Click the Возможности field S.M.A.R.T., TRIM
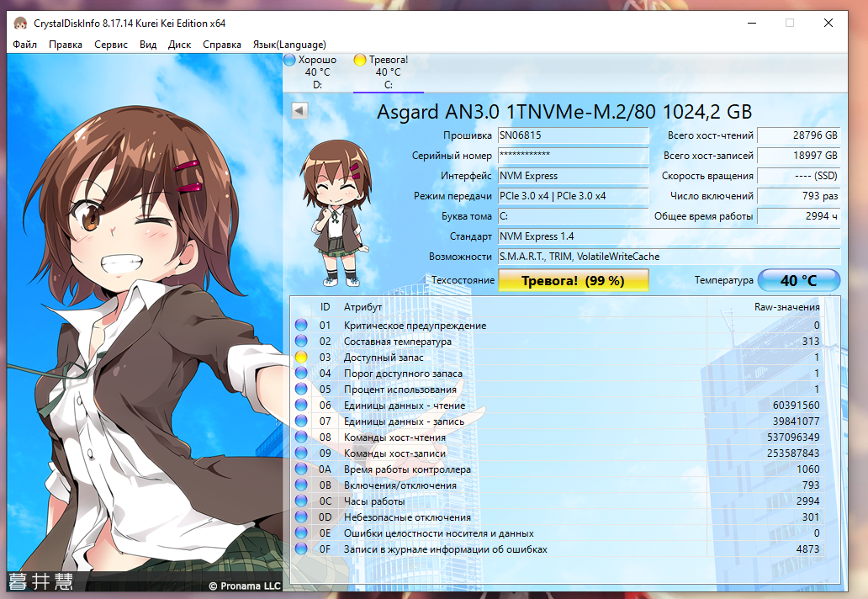 pyautogui.click(x=669, y=257)
